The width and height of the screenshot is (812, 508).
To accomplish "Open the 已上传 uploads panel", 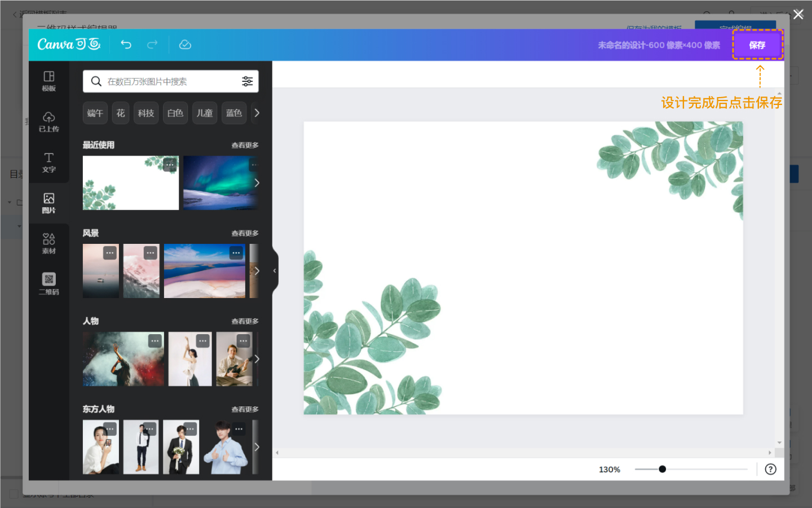I will [49, 122].
